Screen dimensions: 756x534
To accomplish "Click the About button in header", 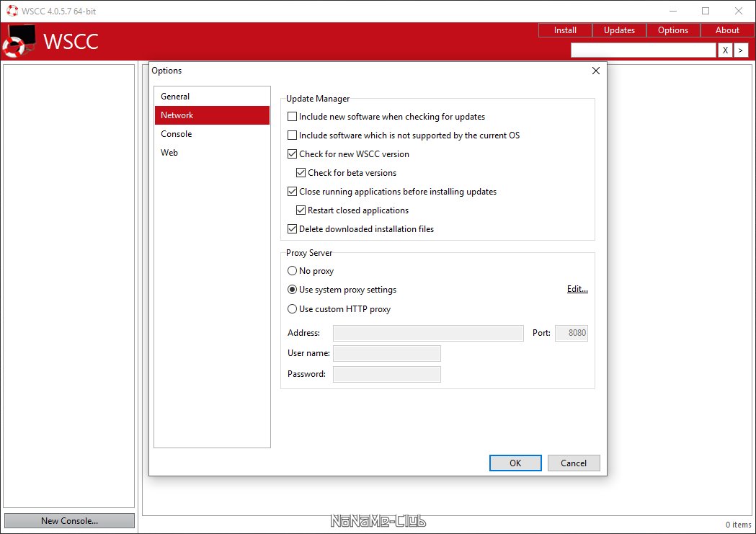I will pyautogui.click(x=727, y=30).
